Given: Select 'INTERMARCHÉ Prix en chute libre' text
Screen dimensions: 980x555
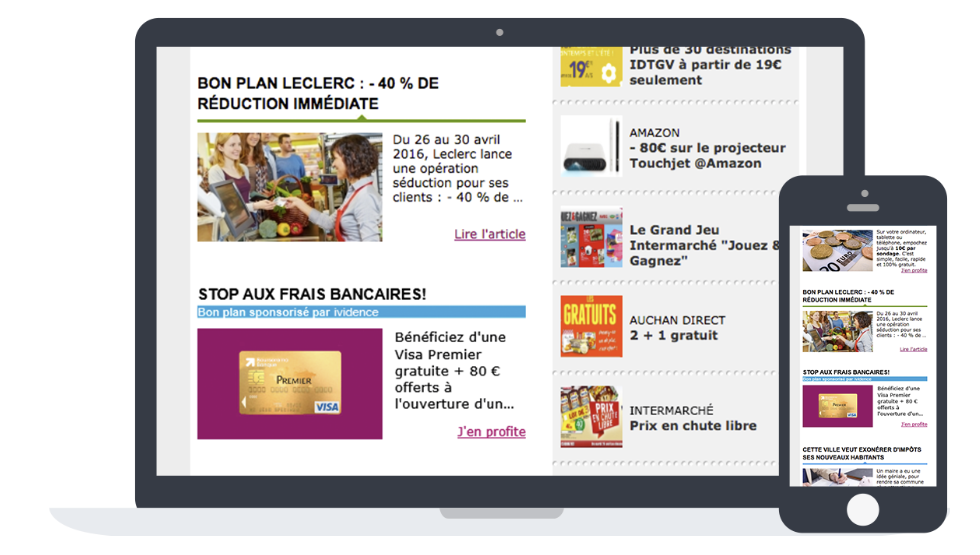Looking at the screenshot, I should click(x=693, y=418).
